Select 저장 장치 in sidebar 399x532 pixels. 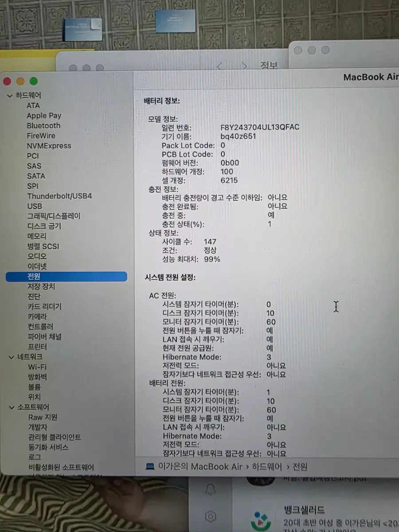(x=41, y=287)
